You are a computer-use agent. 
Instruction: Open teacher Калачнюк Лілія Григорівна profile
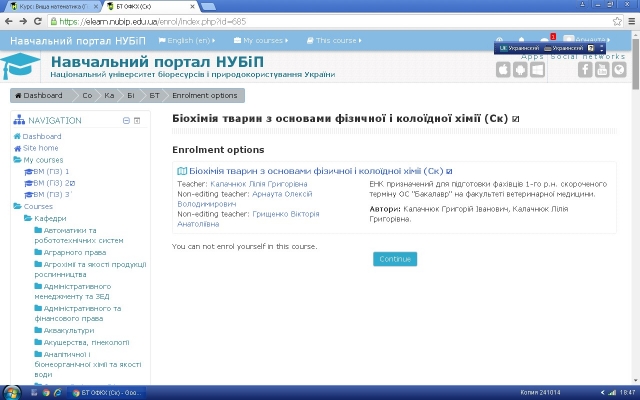(259, 184)
